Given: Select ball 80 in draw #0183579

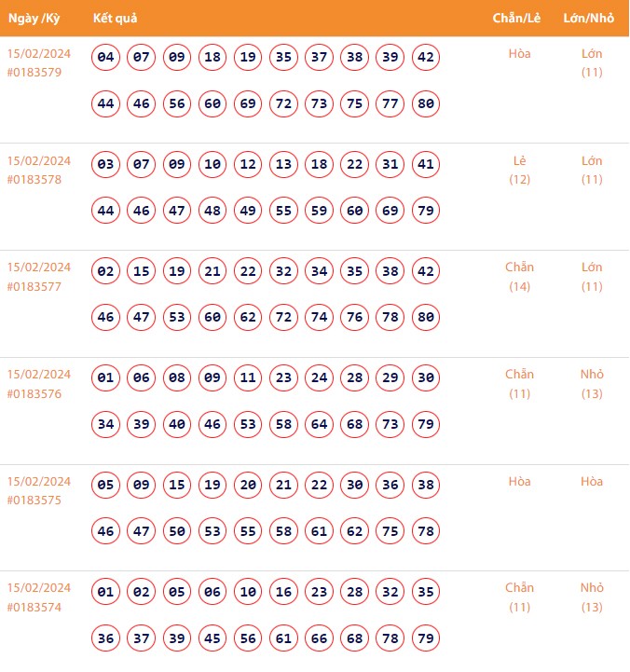Looking at the screenshot, I should (x=426, y=103).
